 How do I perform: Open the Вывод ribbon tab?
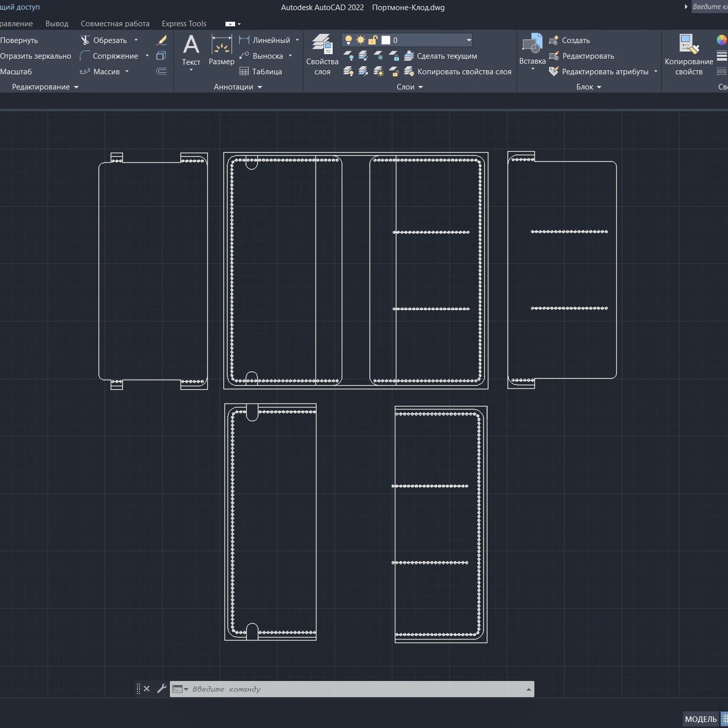[57, 24]
